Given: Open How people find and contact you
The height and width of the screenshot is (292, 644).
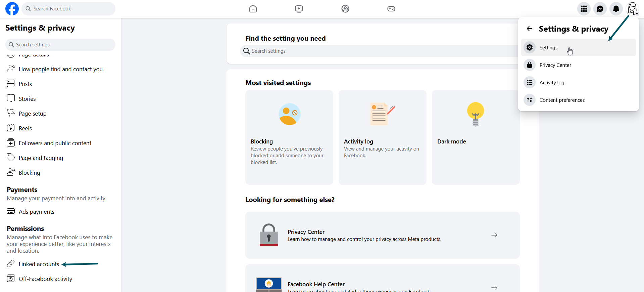Looking at the screenshot, I should (x=60, y=69).
